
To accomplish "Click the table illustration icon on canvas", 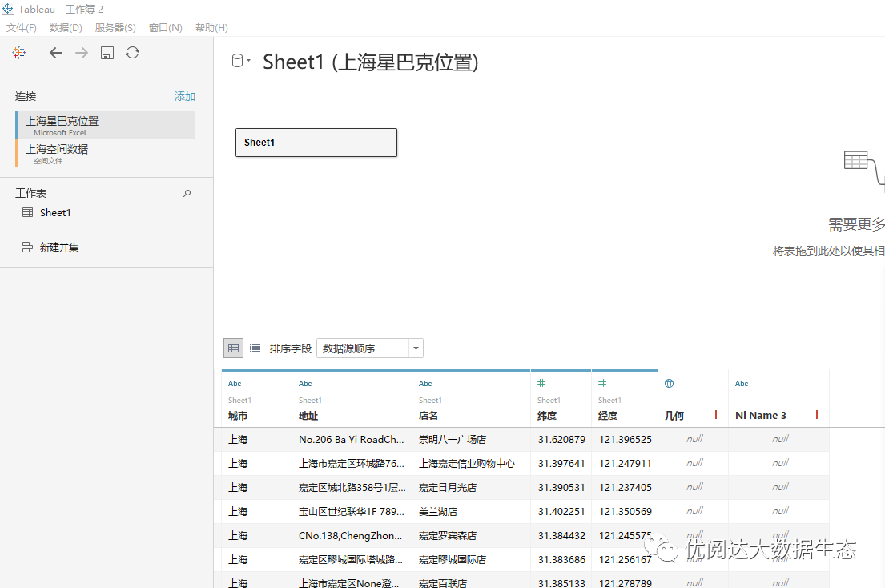I will 855,160.
